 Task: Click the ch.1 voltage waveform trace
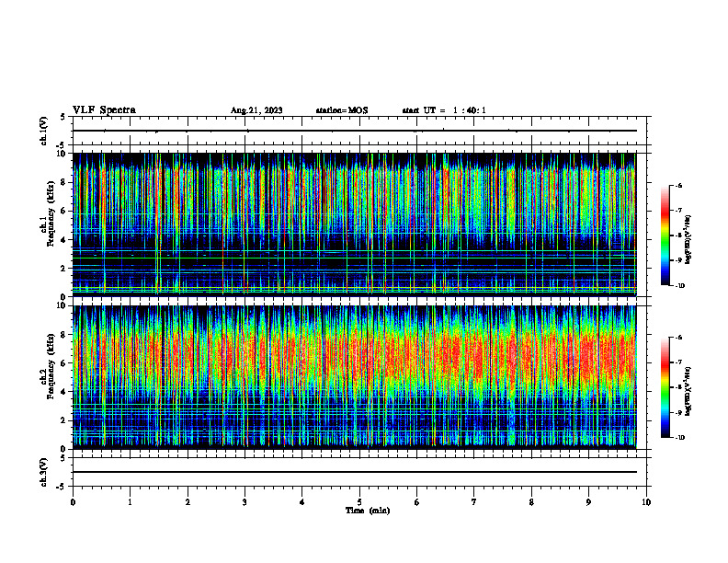[x=355, y=131]
